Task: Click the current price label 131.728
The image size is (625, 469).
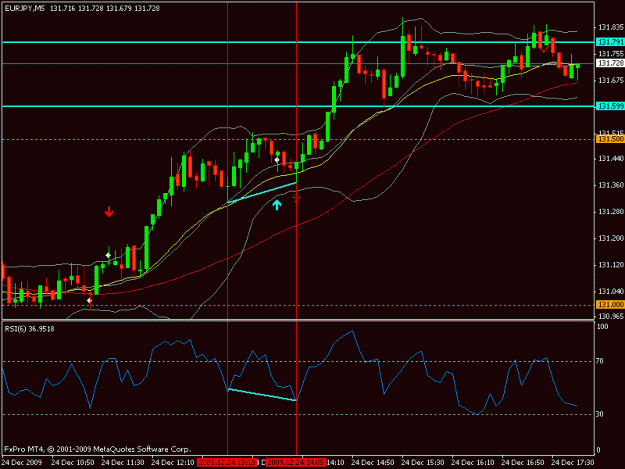Action: pyautogui.click(x=610, y=63)
